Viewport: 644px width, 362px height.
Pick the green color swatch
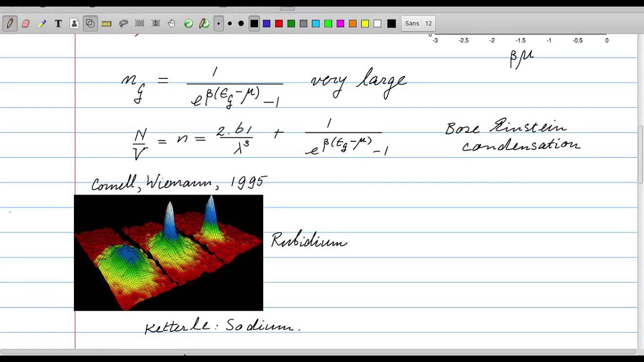[291, 24]
